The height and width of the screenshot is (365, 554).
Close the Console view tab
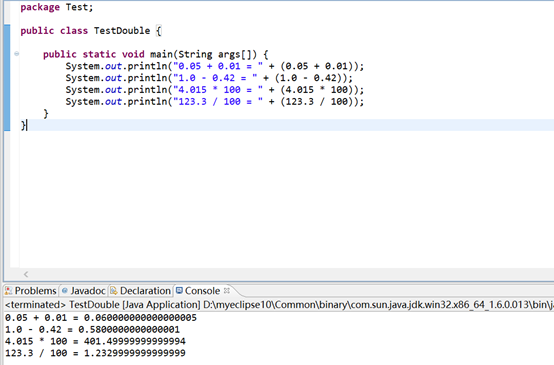227,290
